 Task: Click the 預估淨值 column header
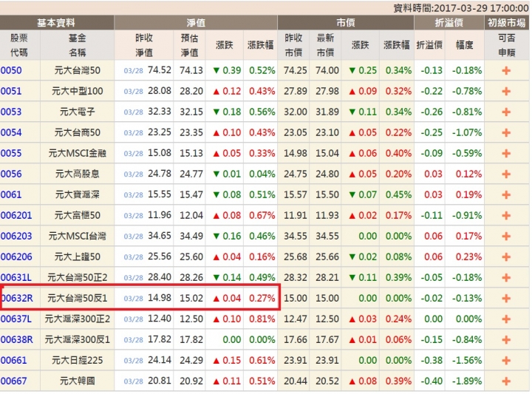point(189,45)
